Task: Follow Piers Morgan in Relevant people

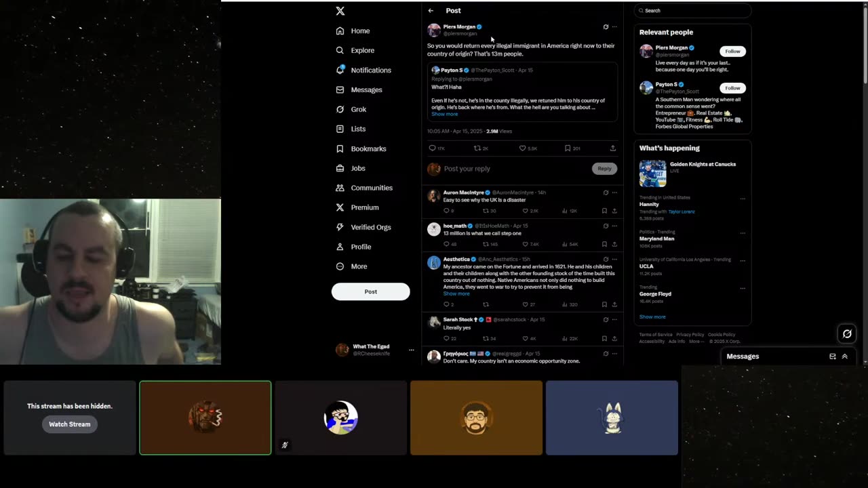Action: pyautogui.click(x=732, y=52)
